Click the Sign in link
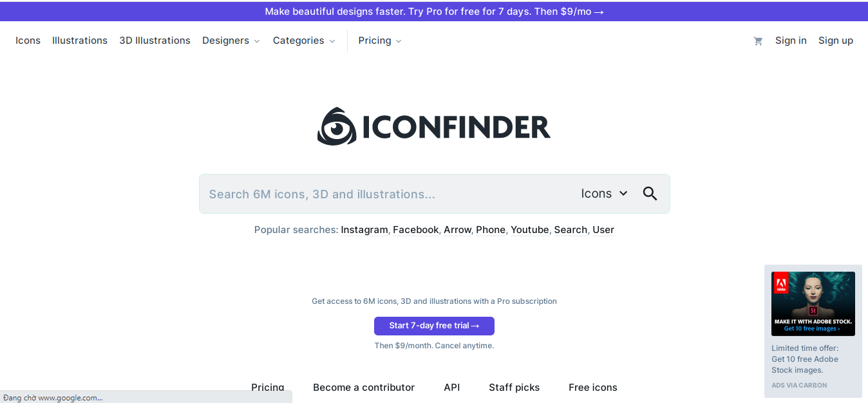Image resolution: width=868 pixels, height=403 pixels. click(x=791, y=41)
